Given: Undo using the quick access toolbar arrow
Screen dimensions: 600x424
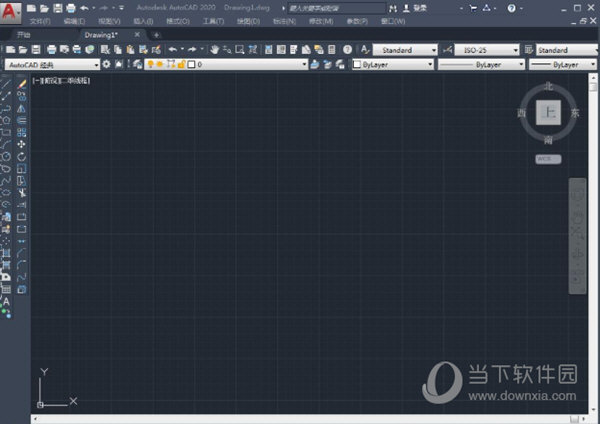Looking at the screenshot, I should [84, 8].
